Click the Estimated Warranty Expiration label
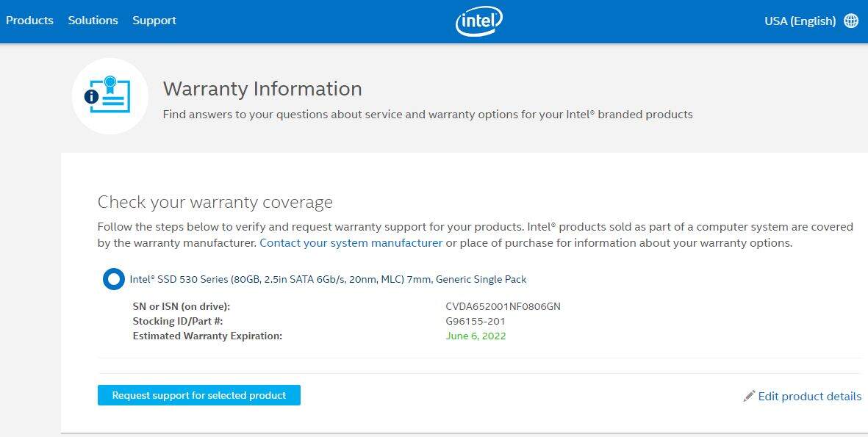 207,336
